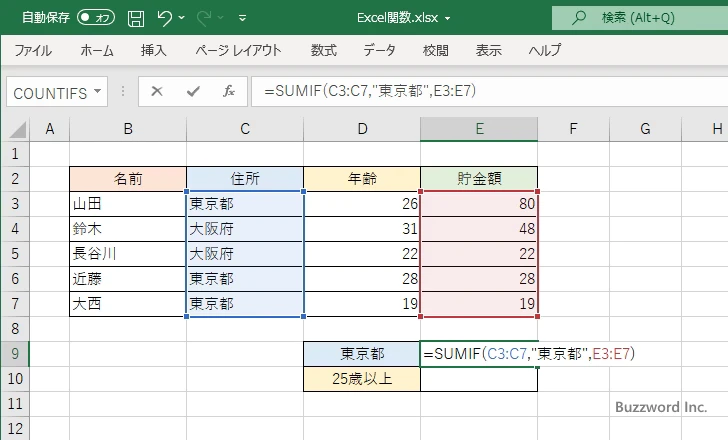Click empty cell E10 beside 25歳以上
The width and height of the screenshot is (728, 440).
(479, 379)
